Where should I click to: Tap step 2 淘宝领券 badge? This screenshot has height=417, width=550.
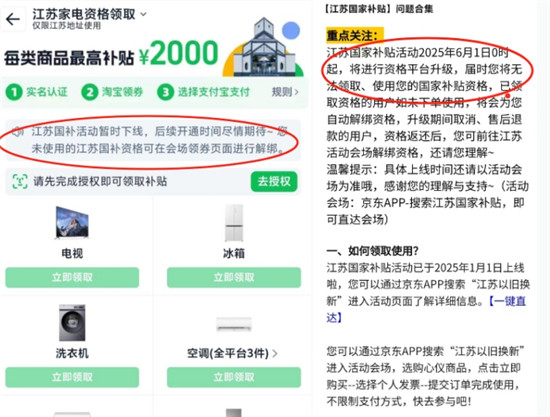coord(112,92)
